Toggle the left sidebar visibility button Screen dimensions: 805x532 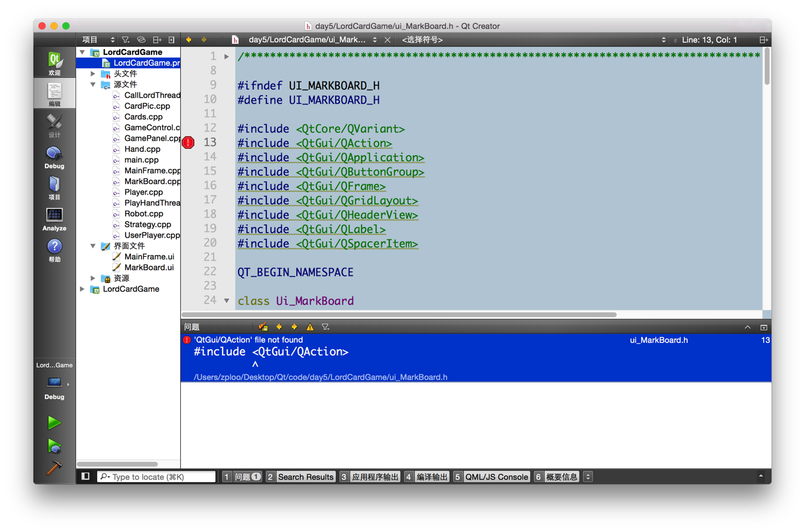click(x=86, y=476)
